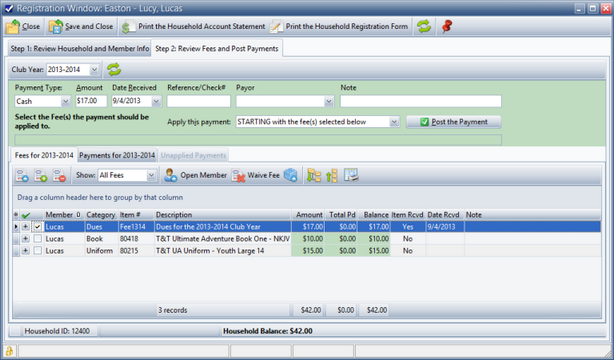614x360 pixels.
Task: Click the Note input field
Action: (421, 101)
